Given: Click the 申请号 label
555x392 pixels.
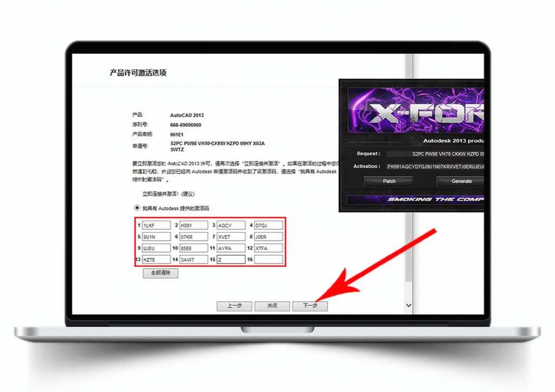Looking at the screenshot, I should (x=140, y=146).
